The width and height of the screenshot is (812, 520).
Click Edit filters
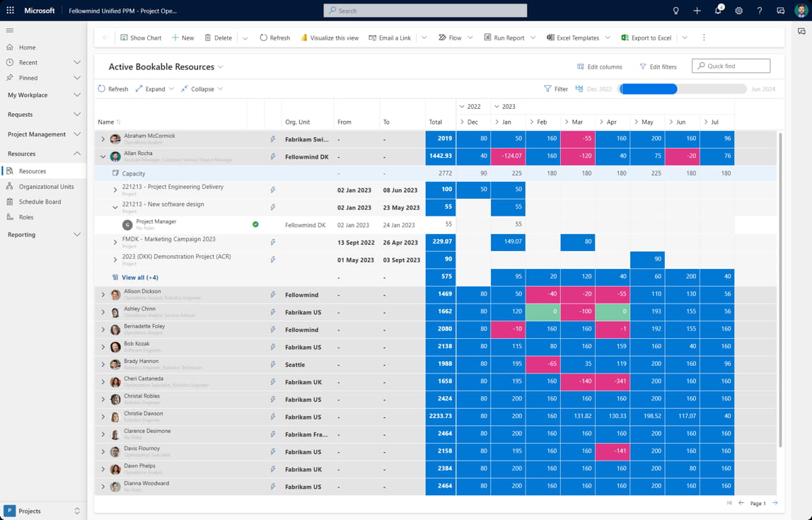pos(658,67)
